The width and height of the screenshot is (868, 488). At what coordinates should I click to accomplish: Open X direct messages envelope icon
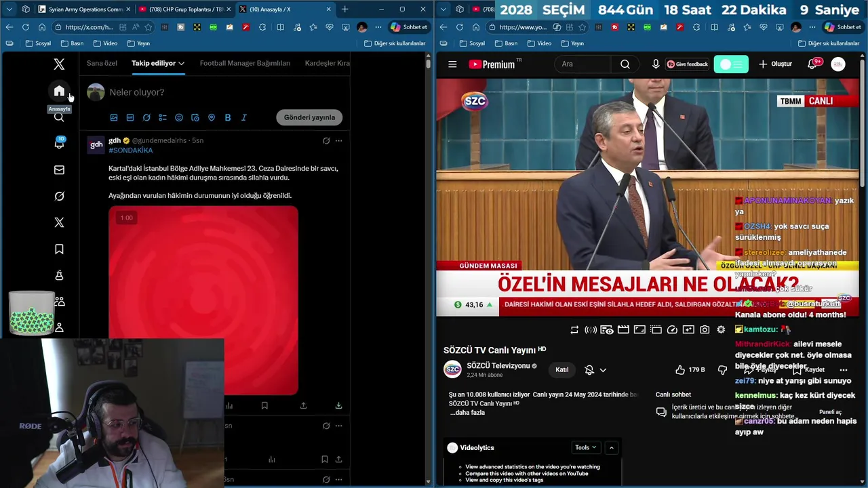(x=59, y=170)
